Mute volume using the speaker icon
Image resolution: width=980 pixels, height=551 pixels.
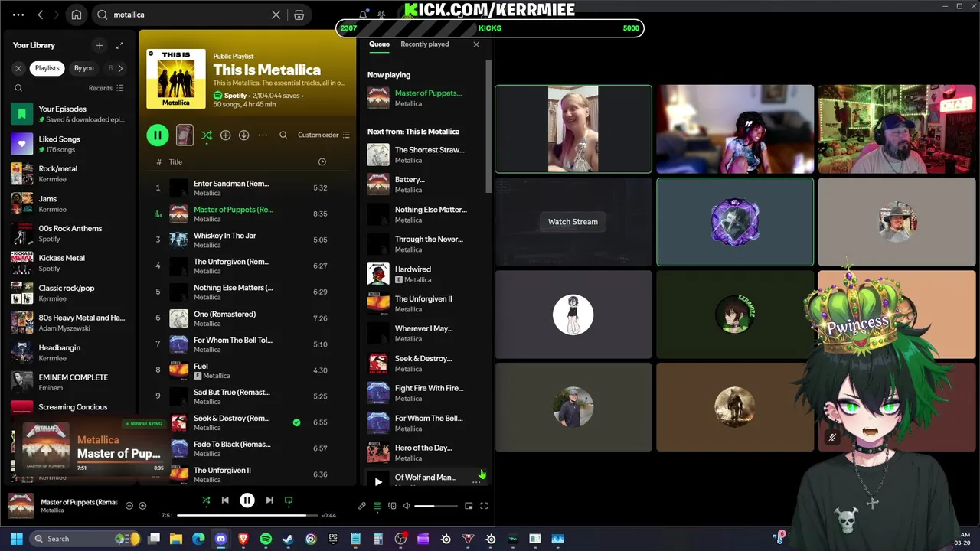coord(407,506)
